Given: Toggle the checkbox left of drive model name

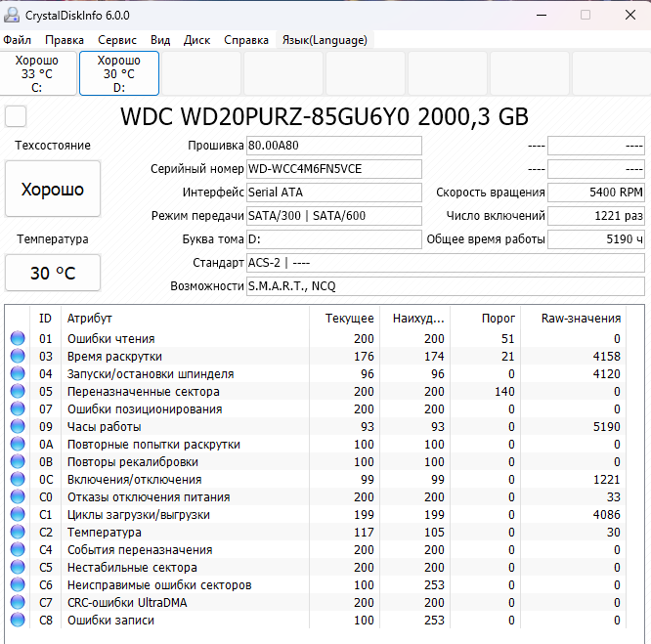Looking at the screenshot, I should 16,117.
